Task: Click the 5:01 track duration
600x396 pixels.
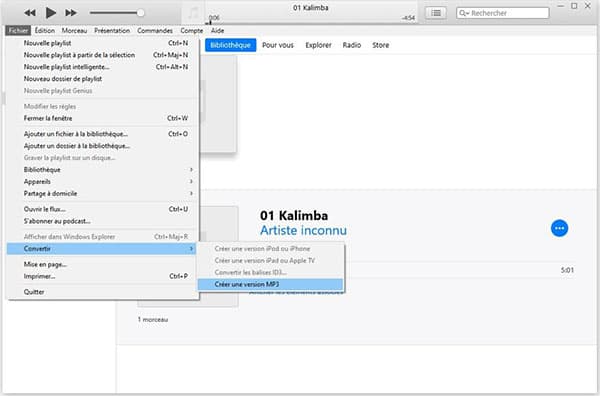Action: tap(567, 270)
